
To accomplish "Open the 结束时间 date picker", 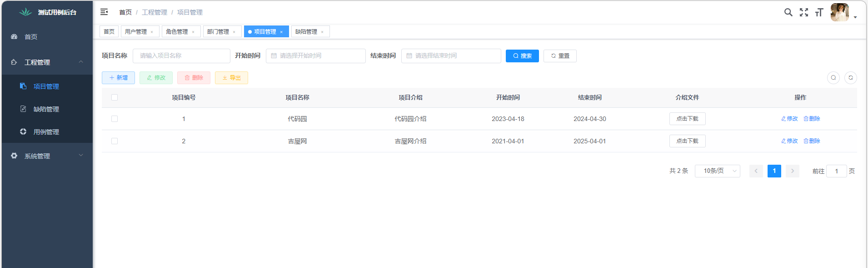I will (x=451, y=56).
